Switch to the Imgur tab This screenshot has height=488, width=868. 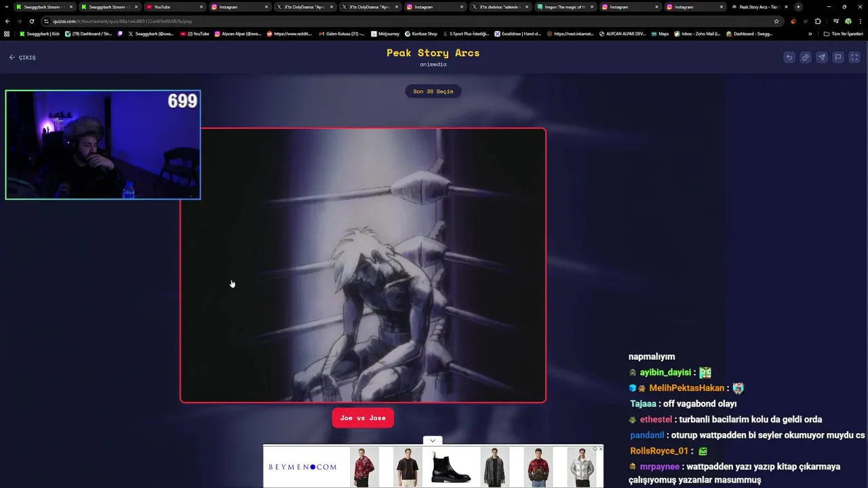pyautogui.click(x=564, y=7)
